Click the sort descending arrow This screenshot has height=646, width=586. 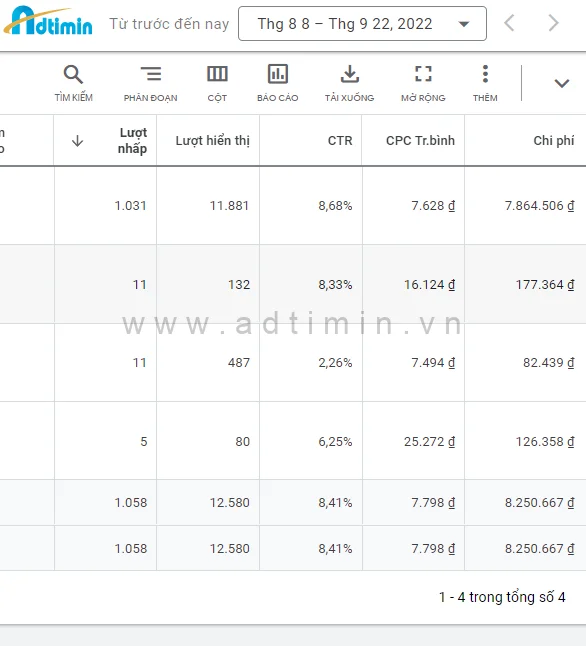(x=77, y=141)
